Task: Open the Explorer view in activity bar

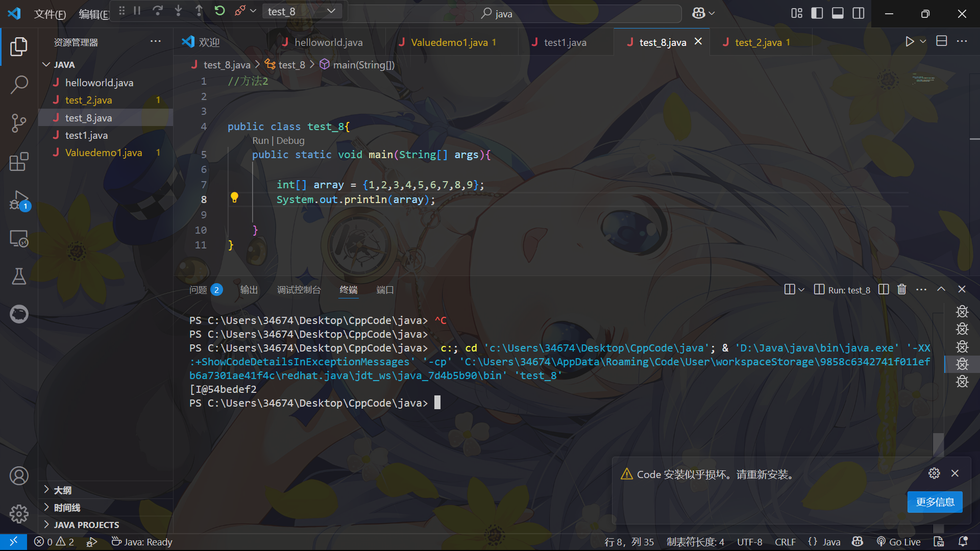Action: pos(19,46)
